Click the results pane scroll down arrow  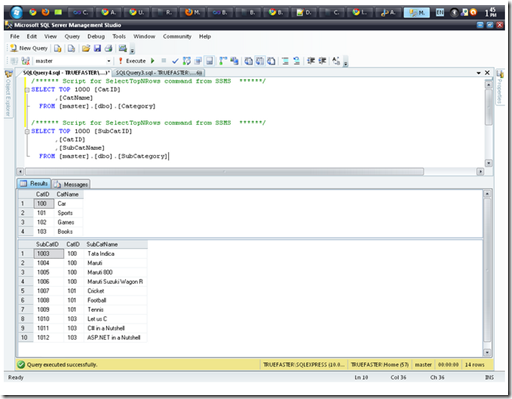click(x=487, y=352)
